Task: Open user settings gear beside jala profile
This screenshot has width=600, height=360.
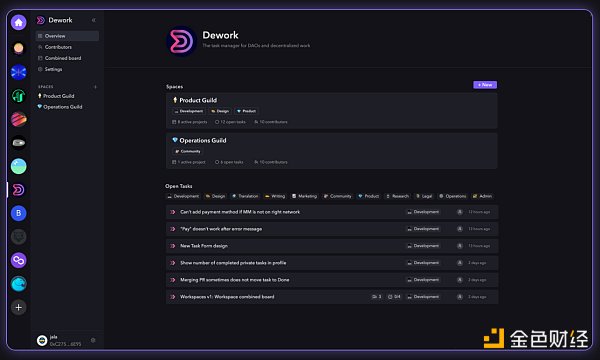Action: (93, 340)
